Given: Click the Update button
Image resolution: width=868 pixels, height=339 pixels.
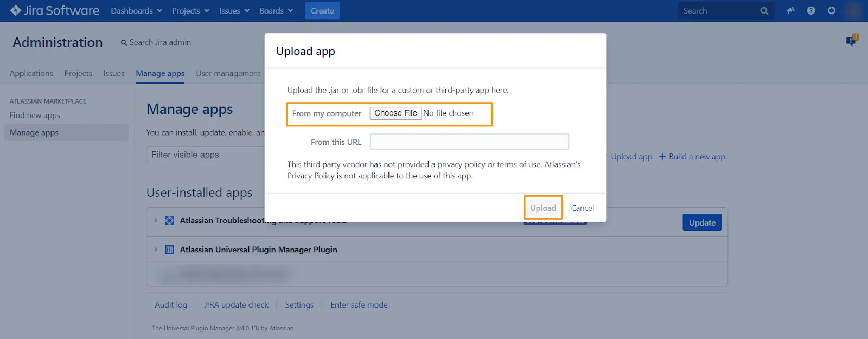Looking at the screenshot, I should (x=702, y=222).
